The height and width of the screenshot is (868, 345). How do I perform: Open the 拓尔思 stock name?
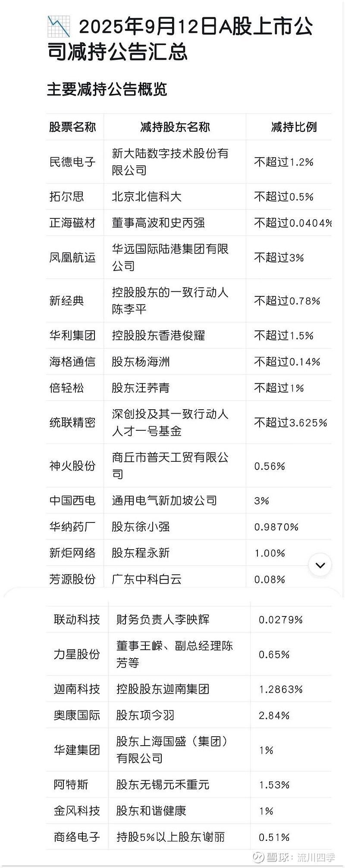pyautogui.click(x=67, y=197)
